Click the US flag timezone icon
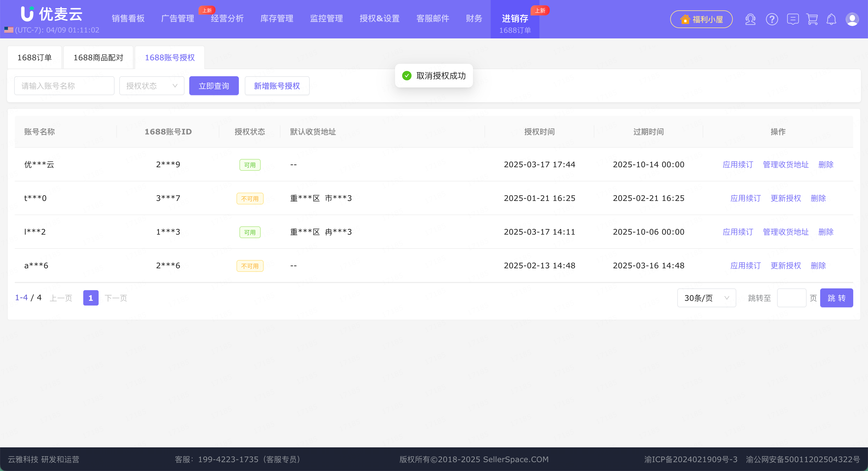The image size is (868, 471). tap(9, 30)
